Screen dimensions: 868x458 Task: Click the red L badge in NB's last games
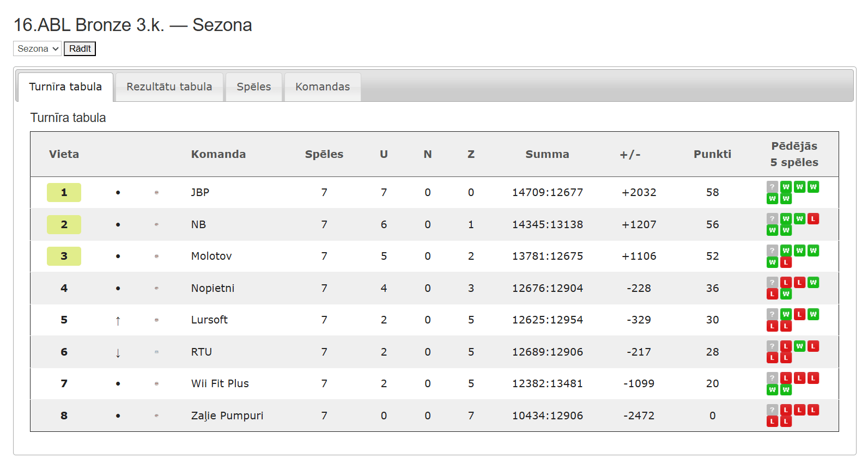(x=813, y=219)
